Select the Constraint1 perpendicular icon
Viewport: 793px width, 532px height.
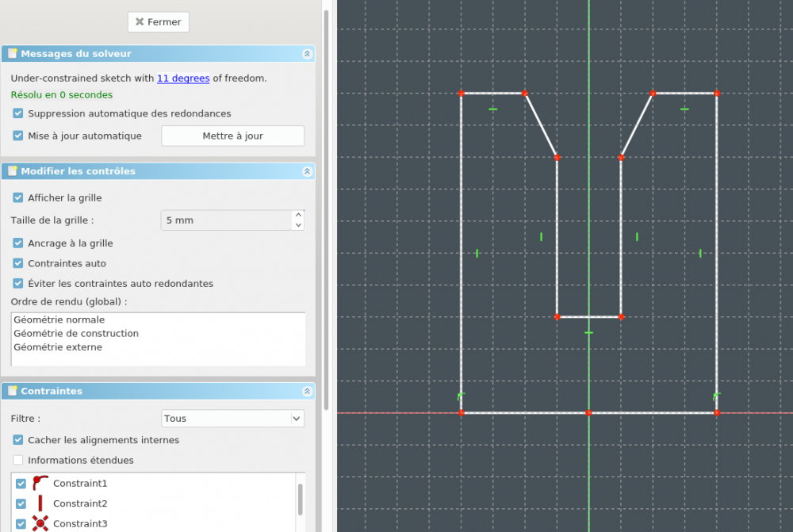pos(40,483)
